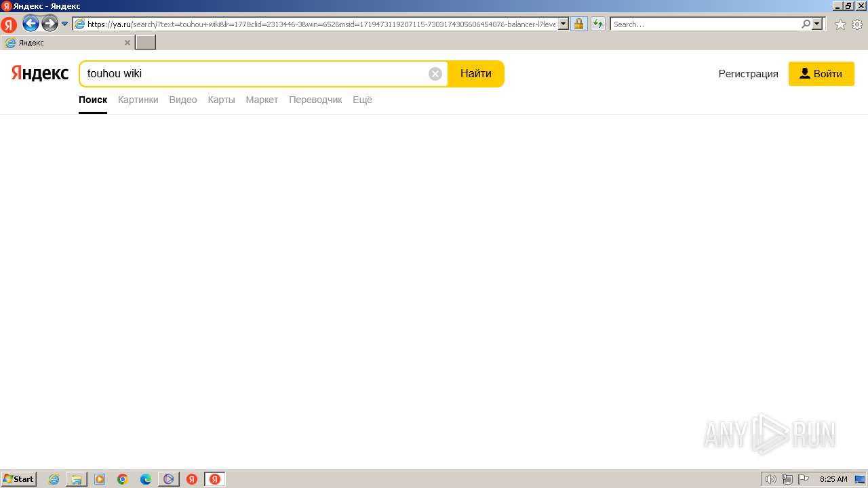Viewport: 868px width, 488px height.
Task: Open recent pages dropdown arrow
Action: [x=65, y=24]
